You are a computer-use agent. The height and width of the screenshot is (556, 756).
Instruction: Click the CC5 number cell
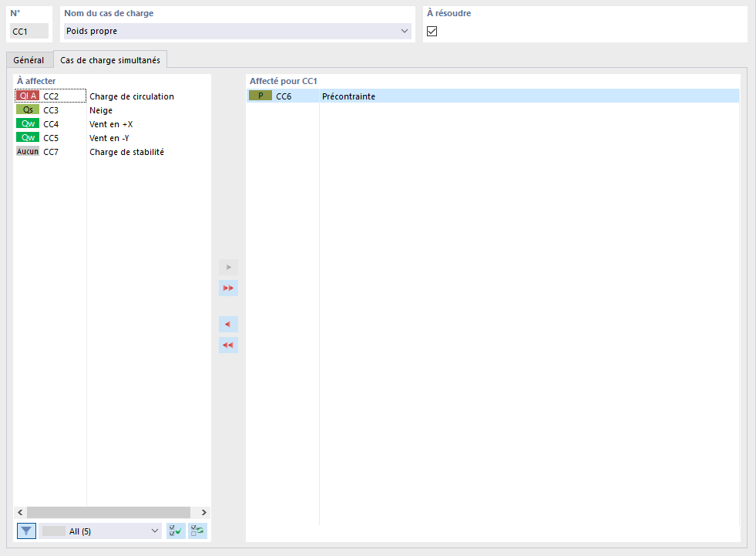(51, 139)
